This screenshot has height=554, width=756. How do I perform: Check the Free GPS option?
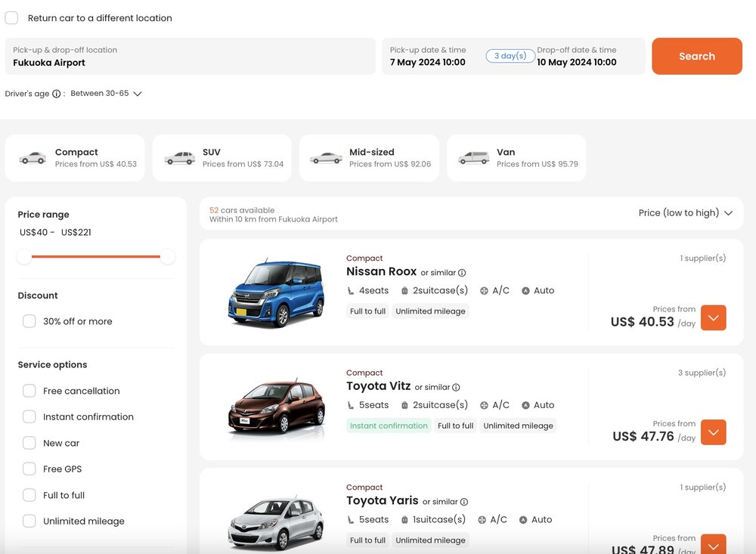[29, 469]
